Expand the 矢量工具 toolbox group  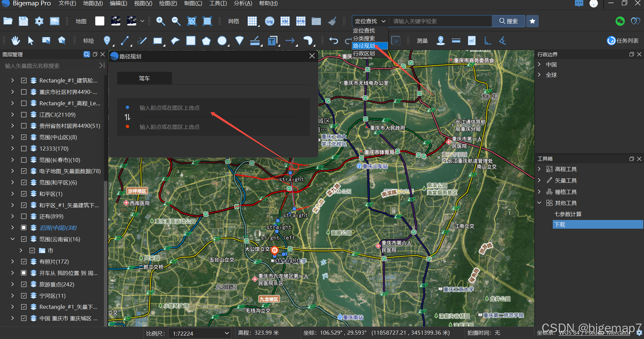coord(539,180)
